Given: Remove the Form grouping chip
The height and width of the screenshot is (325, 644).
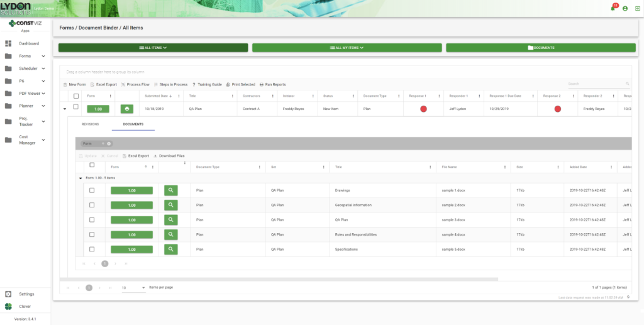Looking at the screenshot, I should click(109, 143).
